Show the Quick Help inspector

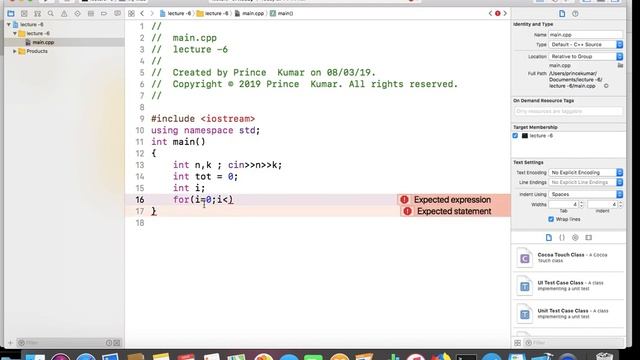[575, 14]
